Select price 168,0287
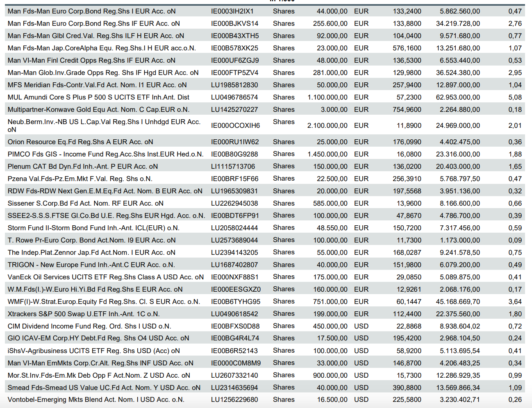This screenshot has width=532, height=408. tap(407, 253)
